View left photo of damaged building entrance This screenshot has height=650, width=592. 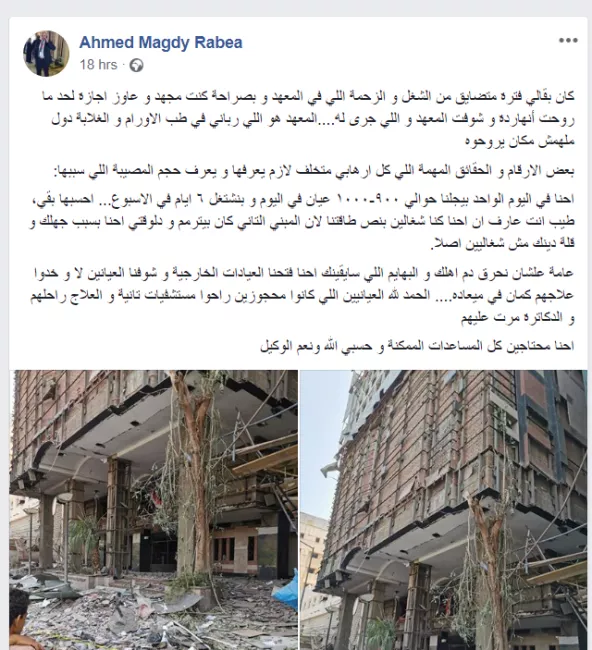153,510
